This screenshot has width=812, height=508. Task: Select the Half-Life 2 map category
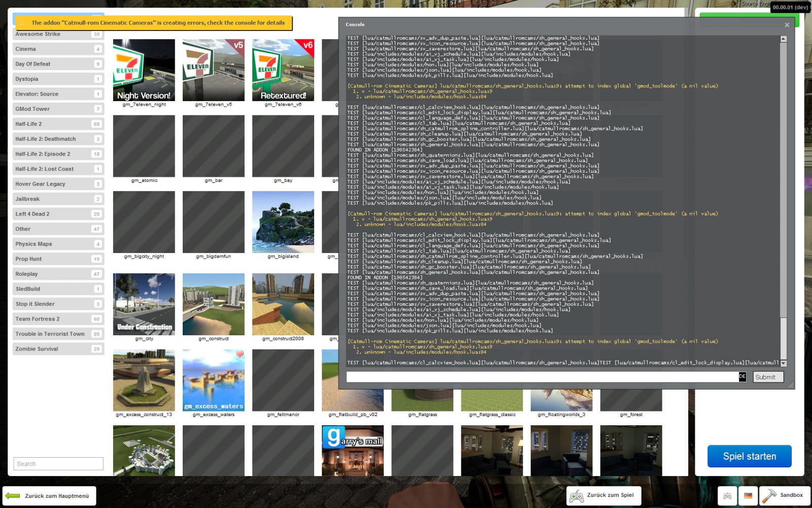pyautogui.click(x=58, y=124)
